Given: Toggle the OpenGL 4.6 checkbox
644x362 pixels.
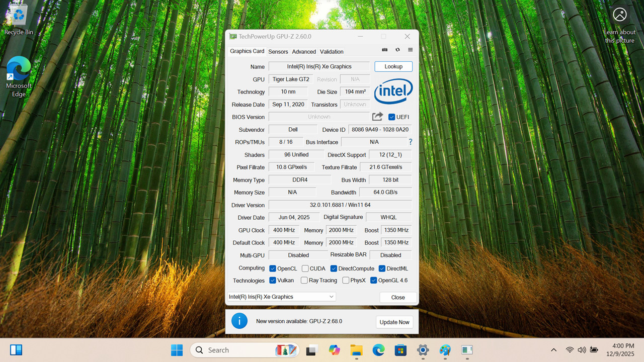Looking at the screenshot, I should 374,281.
